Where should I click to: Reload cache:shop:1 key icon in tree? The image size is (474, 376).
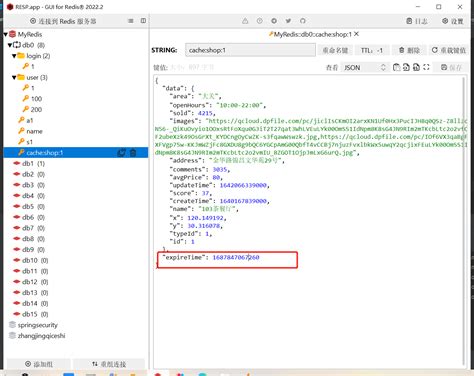point(121,153)
